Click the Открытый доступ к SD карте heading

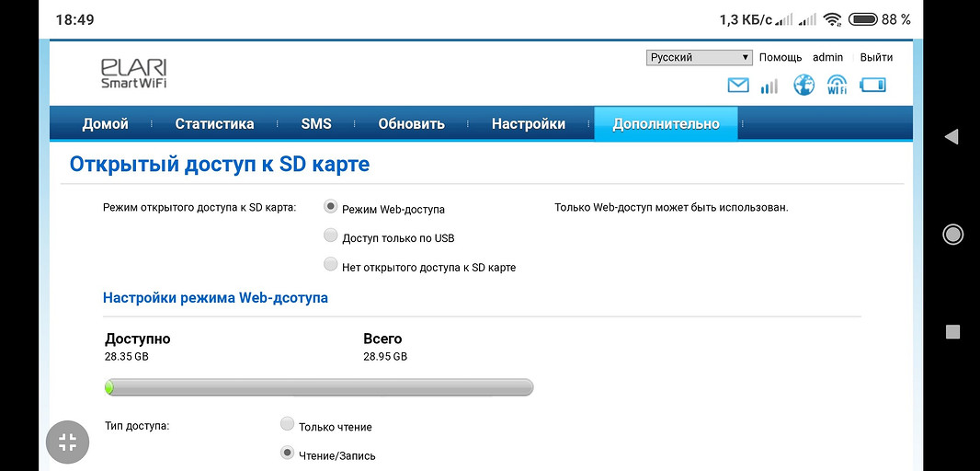[220, 164]
